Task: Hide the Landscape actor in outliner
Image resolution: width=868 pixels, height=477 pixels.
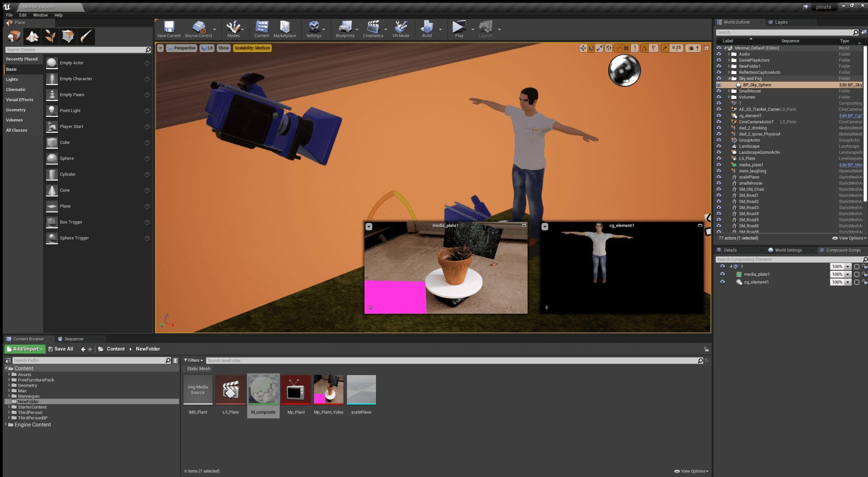Action: pos(719,146)
